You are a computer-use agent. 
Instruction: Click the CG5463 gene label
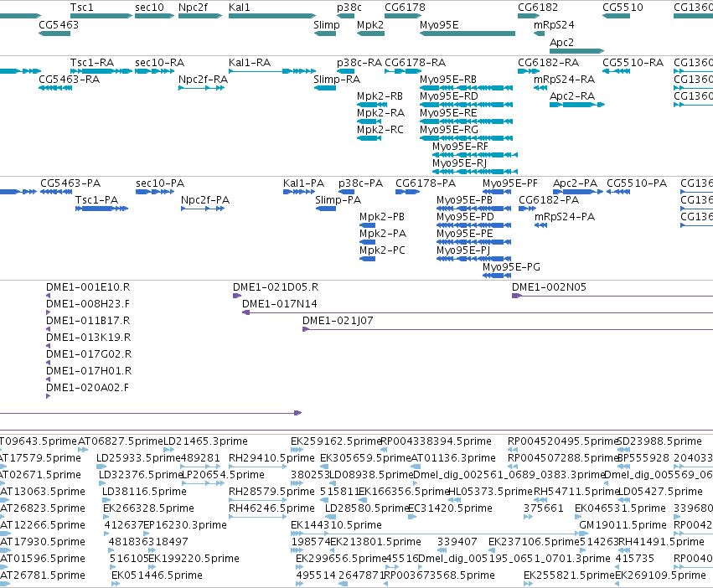59,24
